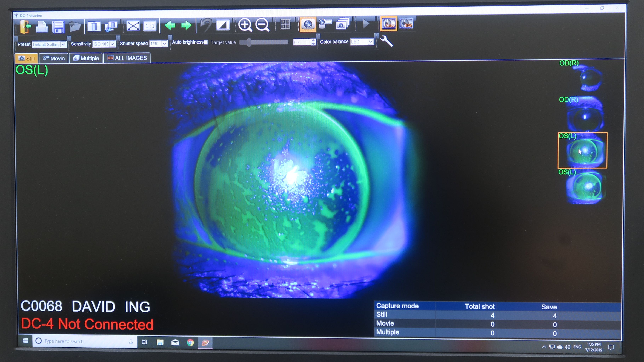Image resolution: width=644 pixels, height=362 pixels.
Task: Click the Movie row in capture table
Action: pyautogui.click(x=497, y=324)
